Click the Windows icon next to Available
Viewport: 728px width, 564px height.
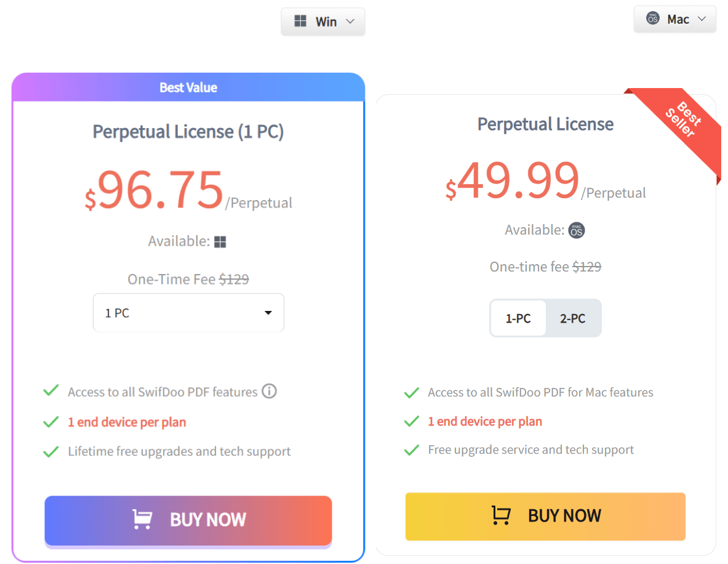220,241
